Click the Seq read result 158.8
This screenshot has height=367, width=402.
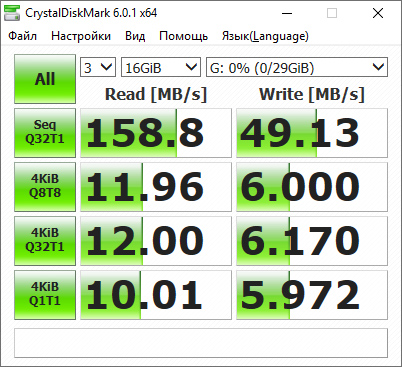click(x=156, y=133)
